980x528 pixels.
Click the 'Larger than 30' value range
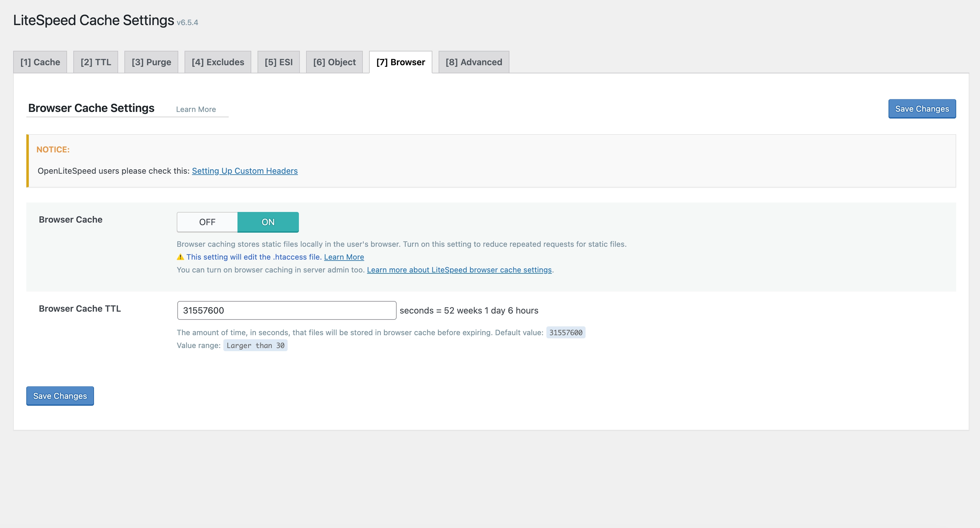[255, 346]
